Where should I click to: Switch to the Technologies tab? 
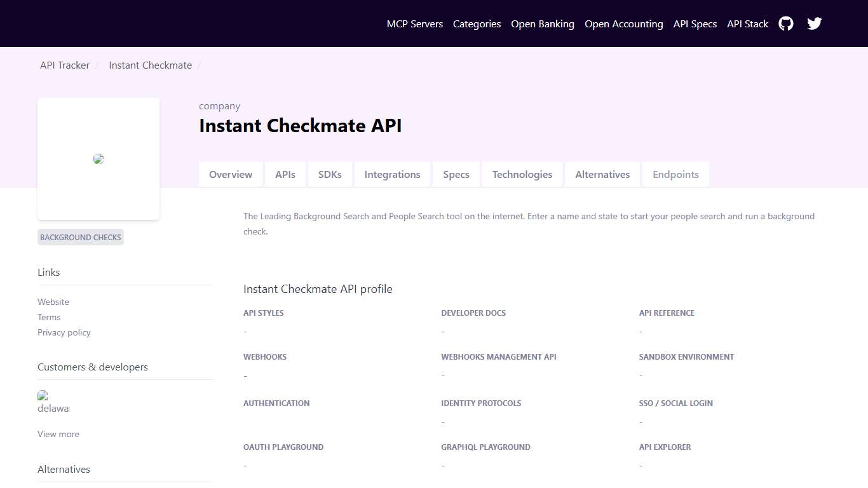pos(522,174)
